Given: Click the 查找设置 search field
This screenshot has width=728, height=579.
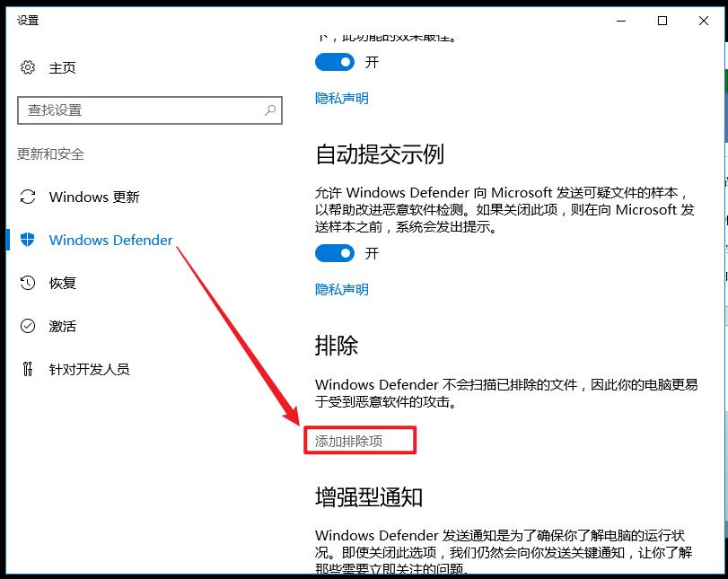Looking at the screenshot, I should pos(150,110).
